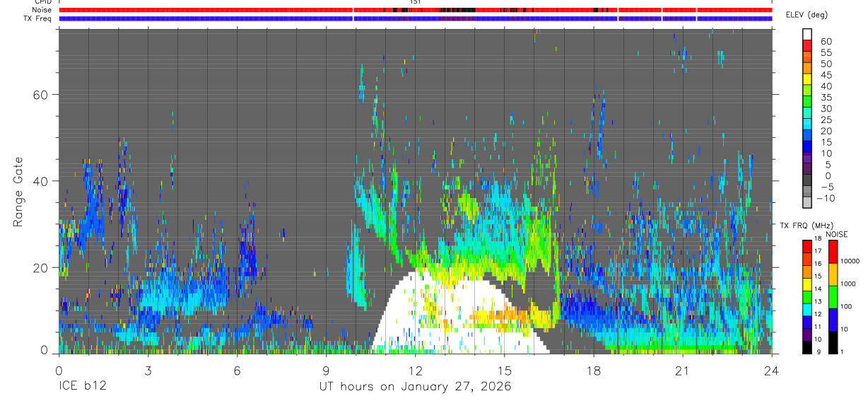Click 'UT hours on January 27, 2026' axis title

(x=415, y=387)
